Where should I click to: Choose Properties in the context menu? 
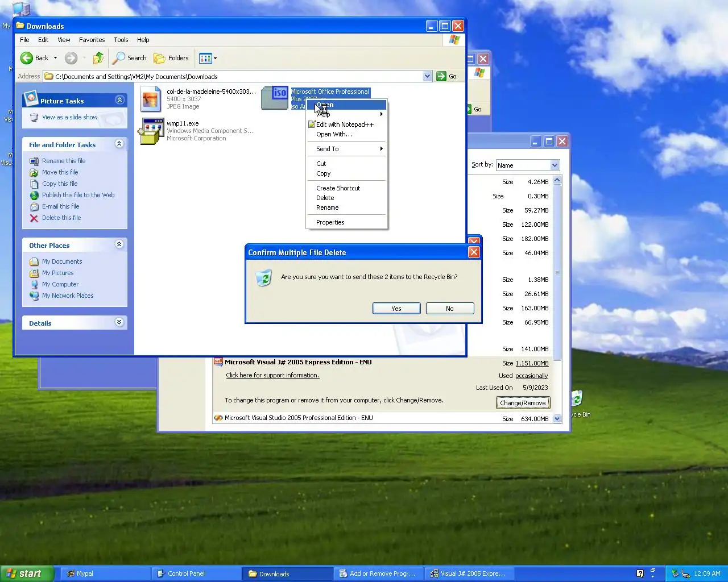pyautogui.click(x=346, y=222)
